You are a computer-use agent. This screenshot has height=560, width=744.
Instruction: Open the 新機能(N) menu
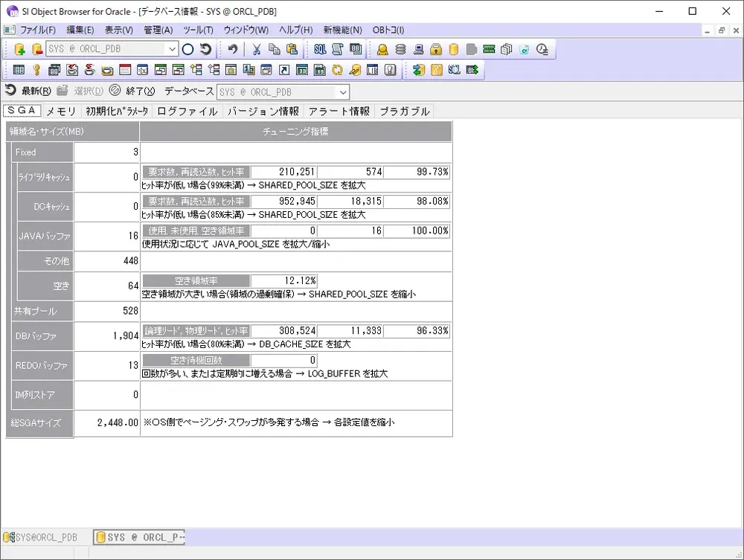pos(342,30)
